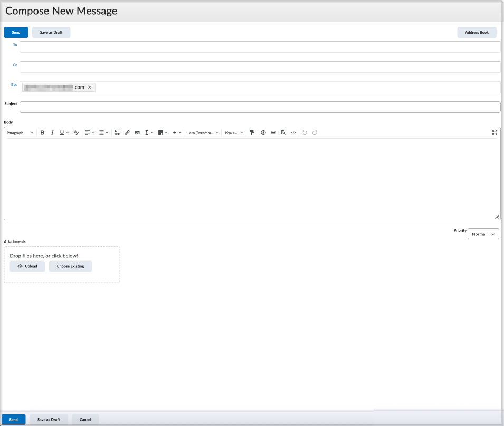Insert source code with the HTML icon
Screen dimensions: 504x426
[293, 132]
